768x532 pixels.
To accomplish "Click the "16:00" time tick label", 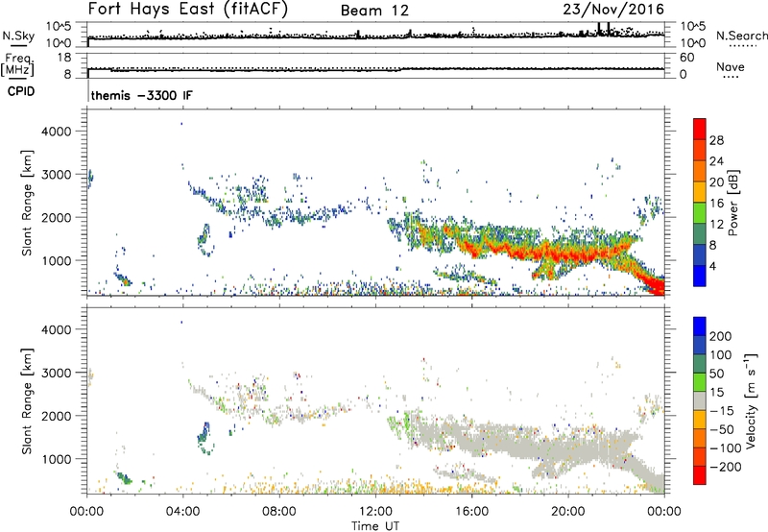I will (x=471, y=512).
